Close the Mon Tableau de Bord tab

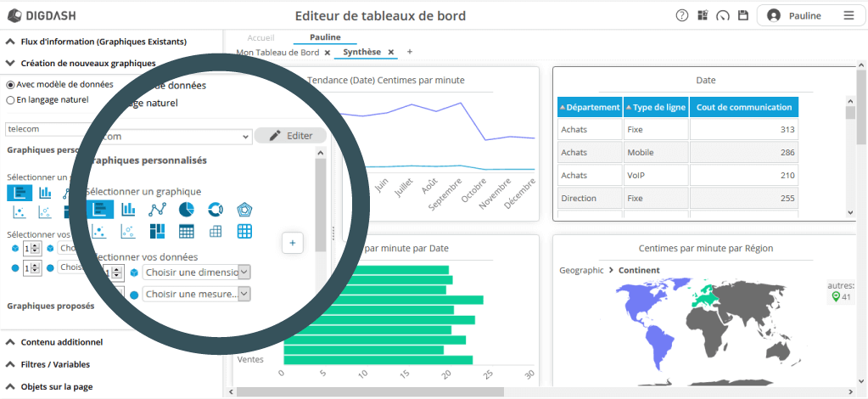point(328,52)
